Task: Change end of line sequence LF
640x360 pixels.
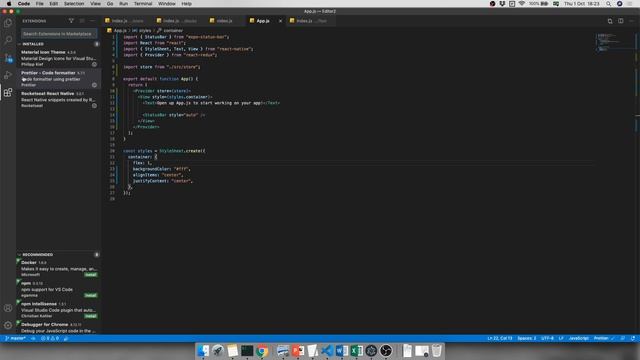Action: (561, 338)
